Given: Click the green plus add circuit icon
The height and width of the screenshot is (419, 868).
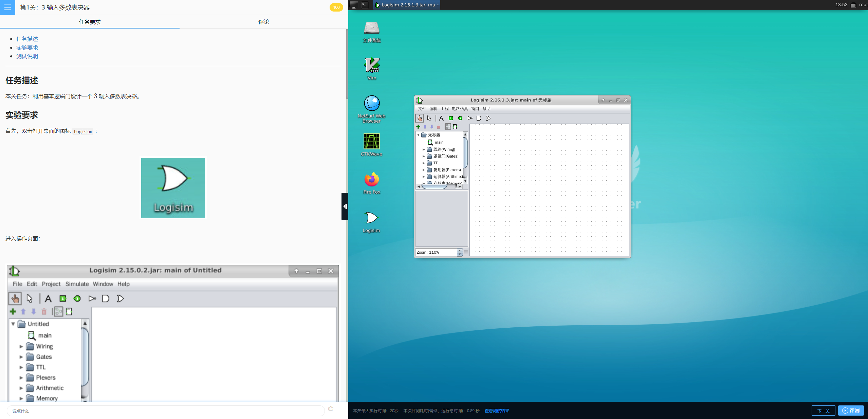Looking at the screenshot, I should click(x=418, y=127).
